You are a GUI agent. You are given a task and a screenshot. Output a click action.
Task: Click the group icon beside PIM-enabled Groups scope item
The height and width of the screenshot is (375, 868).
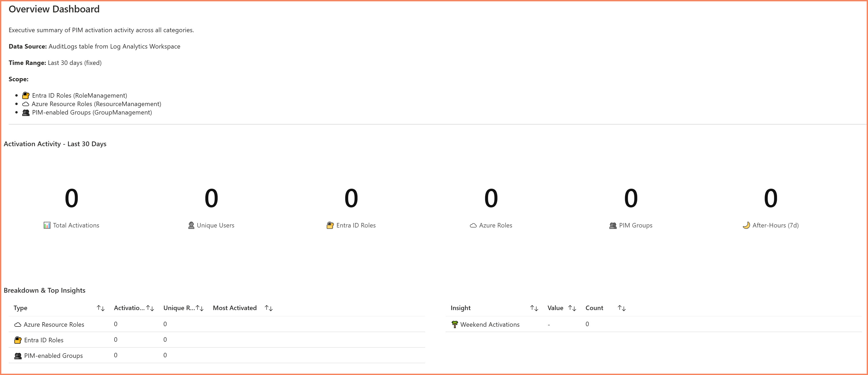pyautogui.click(x=25, y=112)
